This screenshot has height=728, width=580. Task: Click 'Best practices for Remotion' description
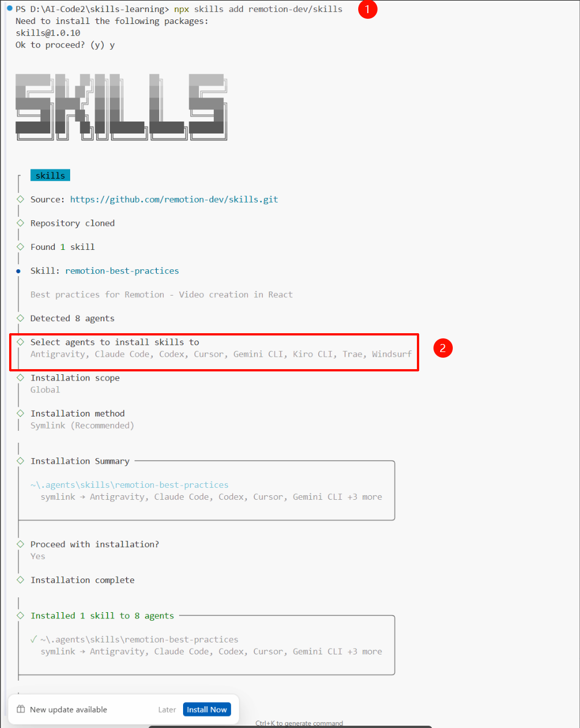point(161,294)
